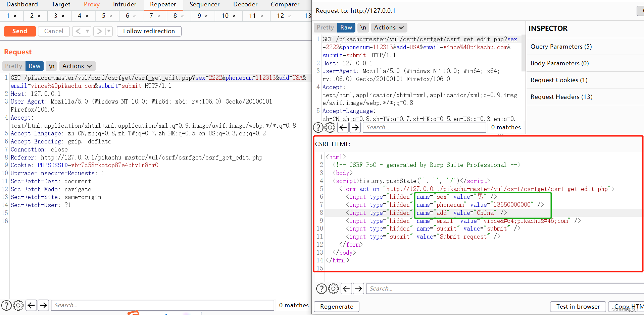Go to previous match in Request panel
This screenshot has width=644, height=315.
coord(31,305)
